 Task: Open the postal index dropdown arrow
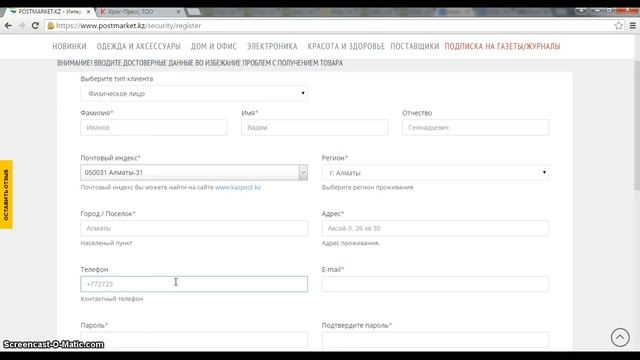point(303,173)
